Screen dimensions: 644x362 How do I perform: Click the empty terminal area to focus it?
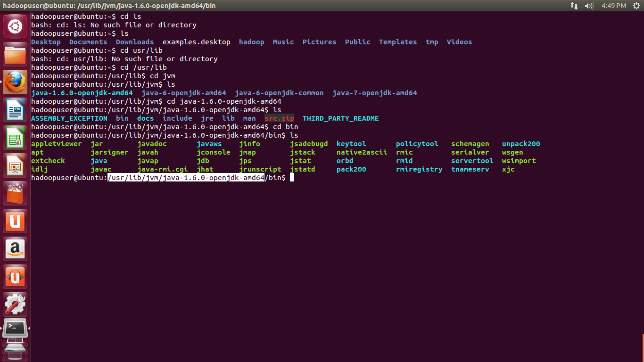pos(330,259)
